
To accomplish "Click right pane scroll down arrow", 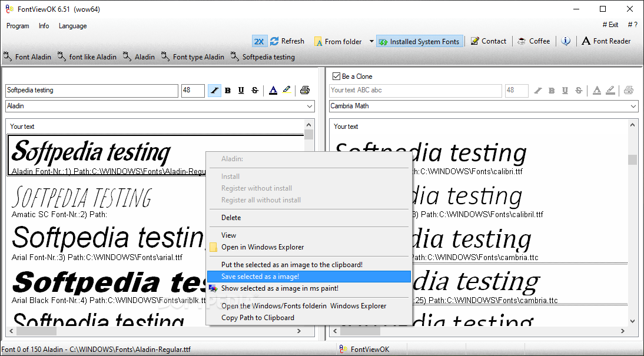I will tap(632, 321).
